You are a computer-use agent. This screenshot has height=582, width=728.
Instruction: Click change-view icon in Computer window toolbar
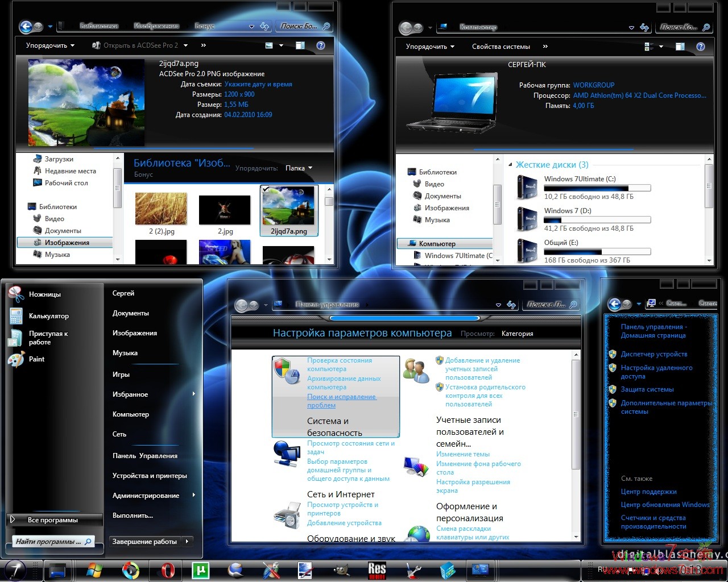[649, 47]
